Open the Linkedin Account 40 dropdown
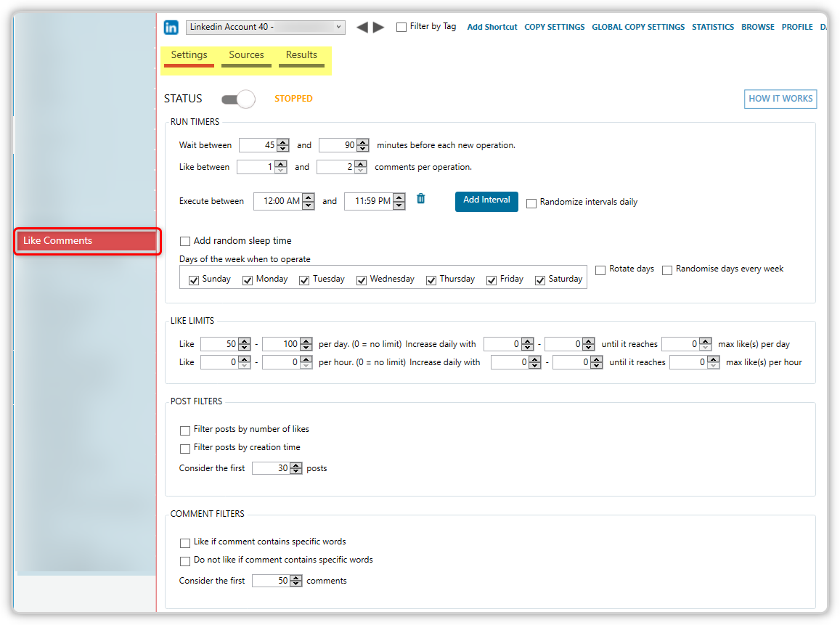 pyautogui.click(x=266, y=27)
